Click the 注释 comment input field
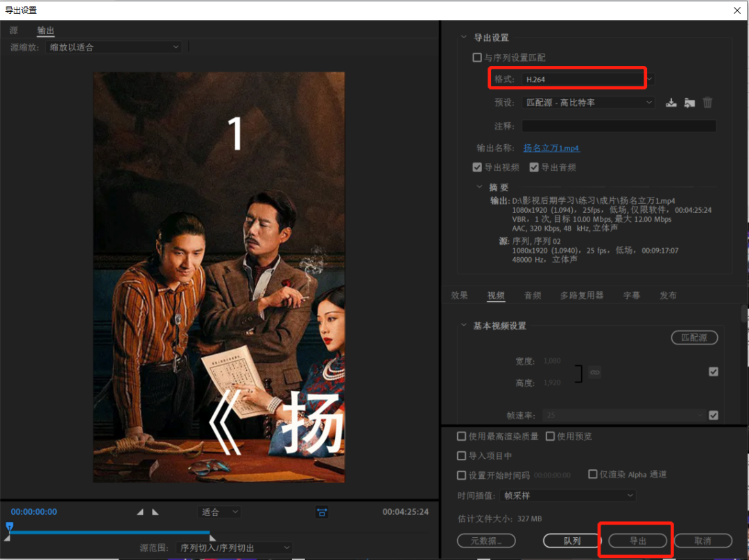 coord(619,126)
